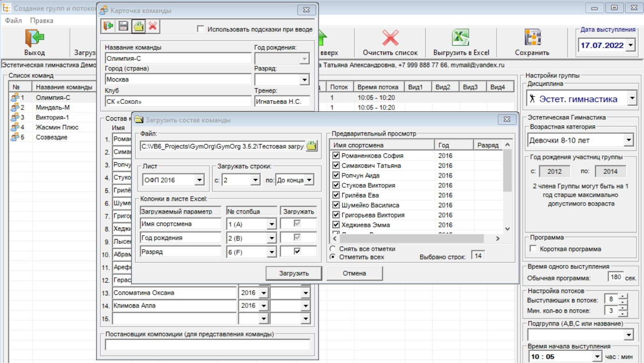
Task: Enable Использовать подсказки при вводе checkbox
Action: (x=201, y=29)
